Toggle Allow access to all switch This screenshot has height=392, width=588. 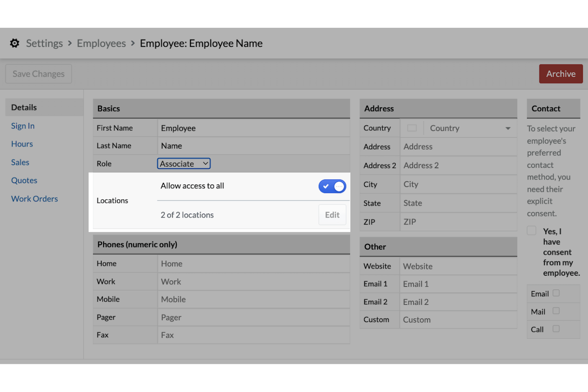332,186
